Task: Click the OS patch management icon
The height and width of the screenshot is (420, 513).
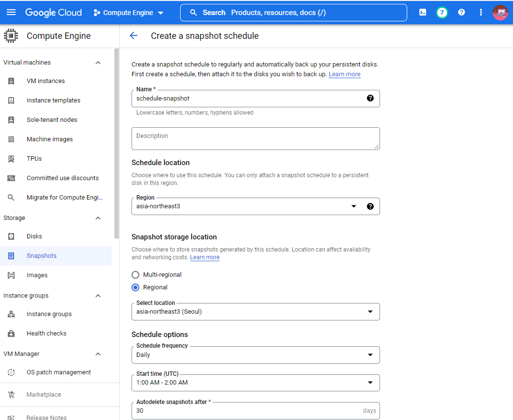Action: coord(11,372)
